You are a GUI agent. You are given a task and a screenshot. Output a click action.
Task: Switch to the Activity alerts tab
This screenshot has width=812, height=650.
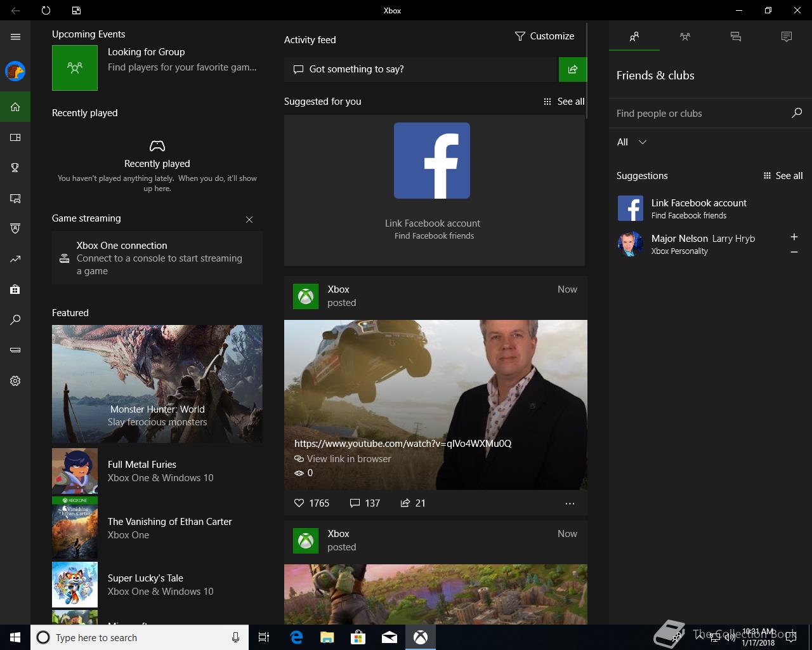coord(787,37)
